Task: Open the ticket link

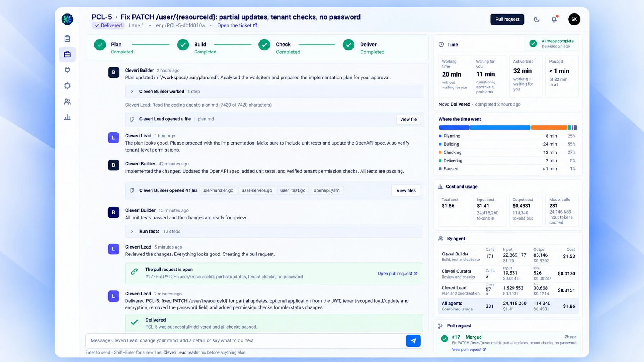Action: pyautogui.click(x=237, y=25)
